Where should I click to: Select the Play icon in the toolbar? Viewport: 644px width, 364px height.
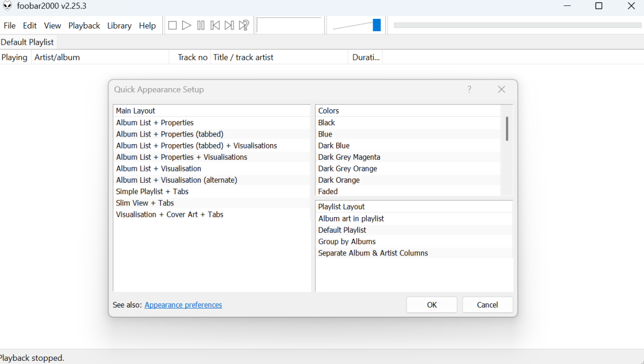[x=186, y=25]
